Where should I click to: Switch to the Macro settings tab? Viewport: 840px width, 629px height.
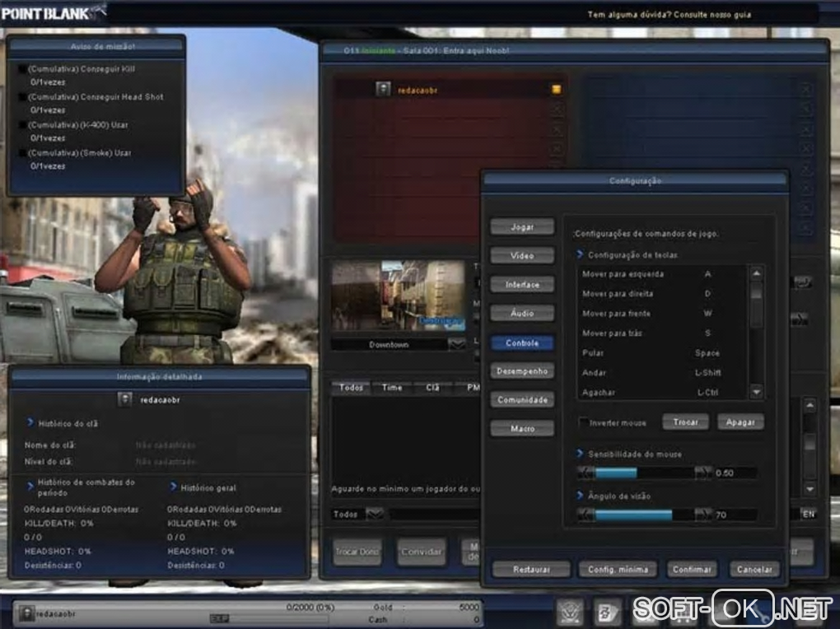(x=522, y=429)
